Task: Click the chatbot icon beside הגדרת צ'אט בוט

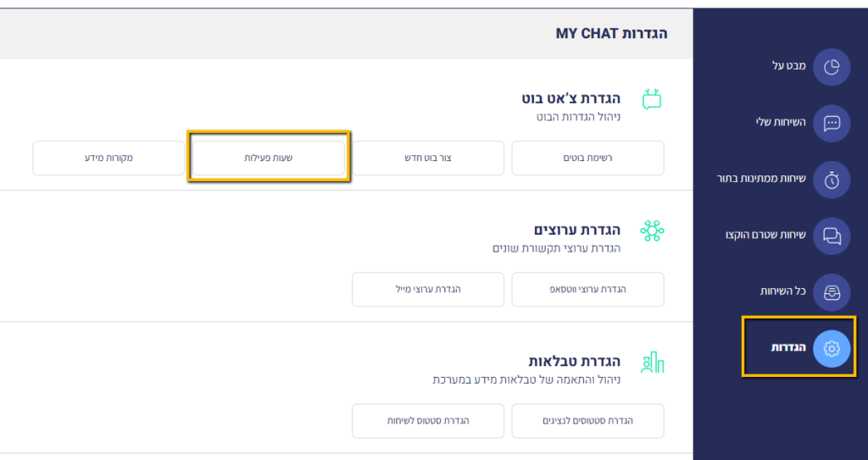Action: pos(652,100)
